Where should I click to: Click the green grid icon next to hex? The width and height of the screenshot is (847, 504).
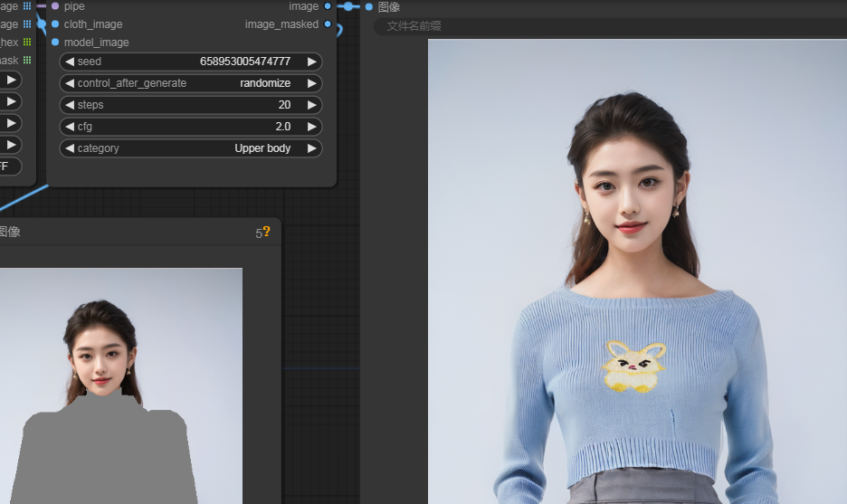27,43
